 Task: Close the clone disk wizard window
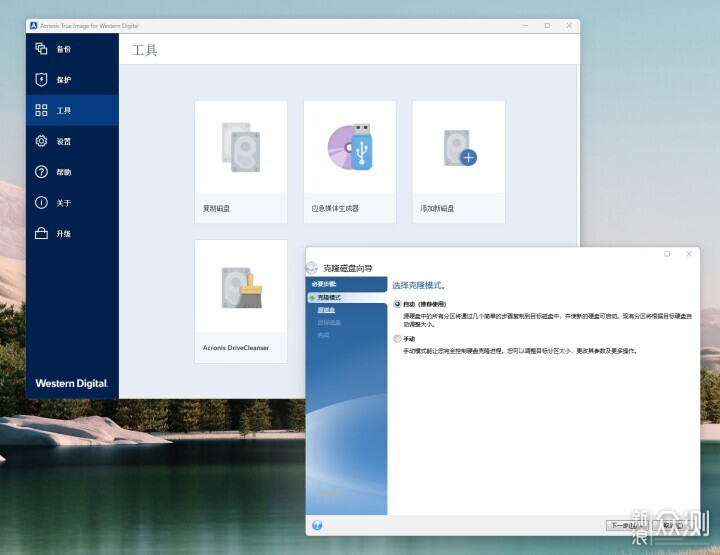[689, 254]
